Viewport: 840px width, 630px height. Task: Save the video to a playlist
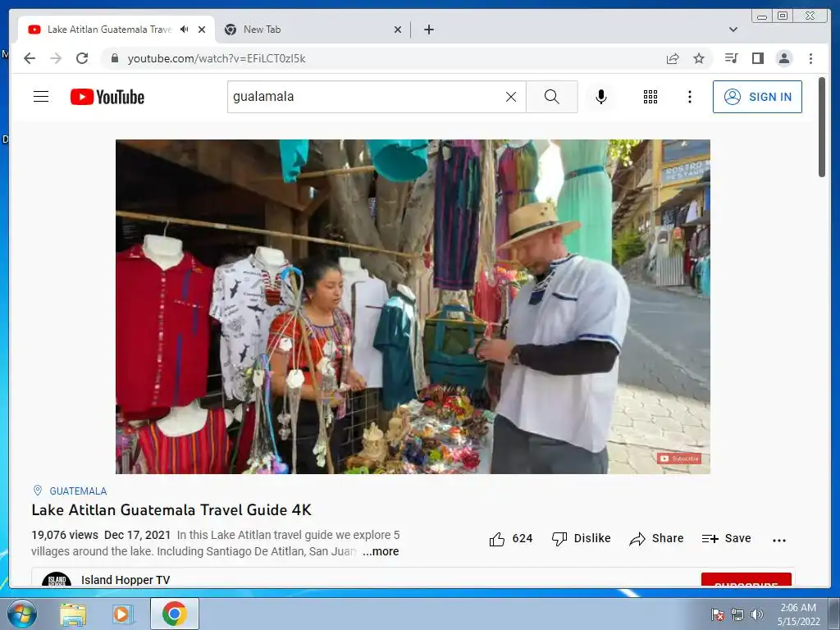tap(727, 538)
